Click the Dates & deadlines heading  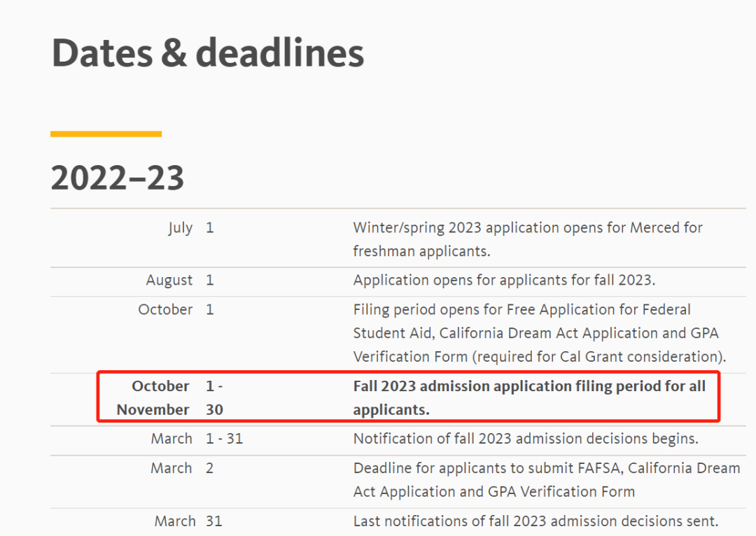(208, 52)
